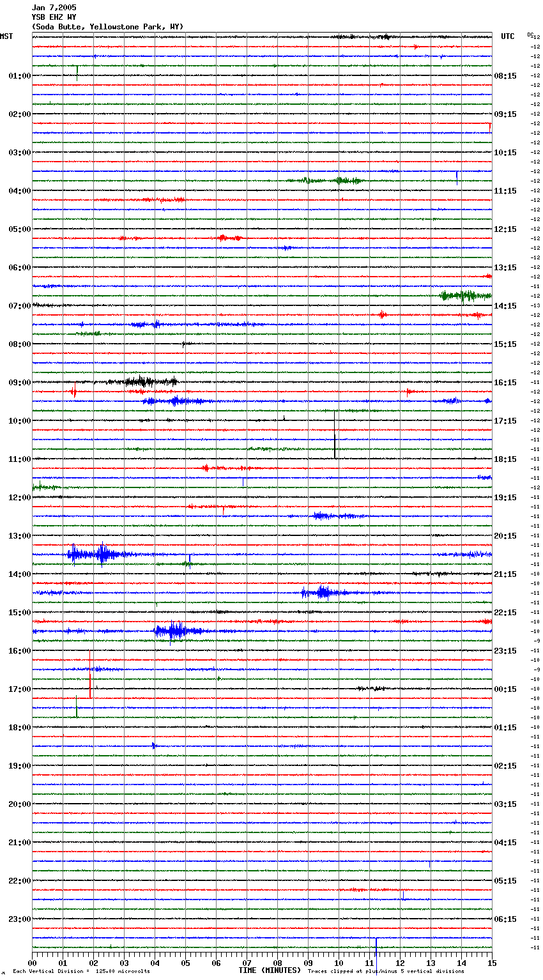
Task: Click the Soda Butte, Yellowstone Park location text
Action: pos(107,27)
